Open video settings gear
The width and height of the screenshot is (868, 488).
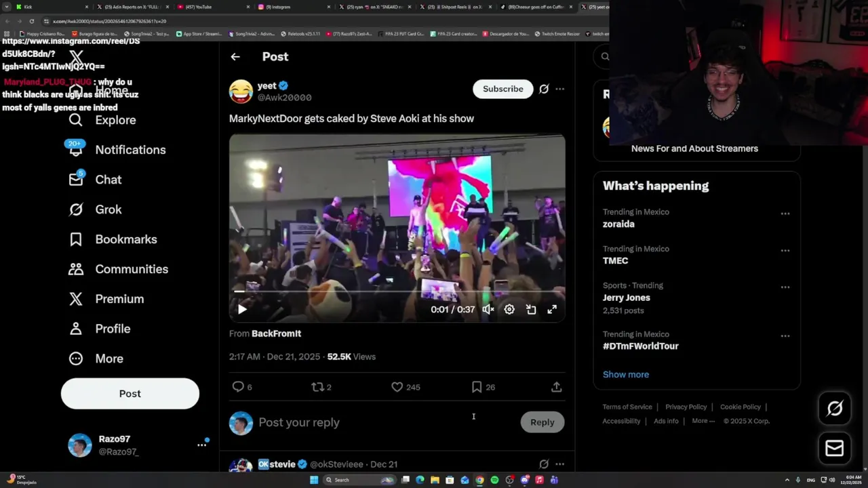tap(509, 310)
